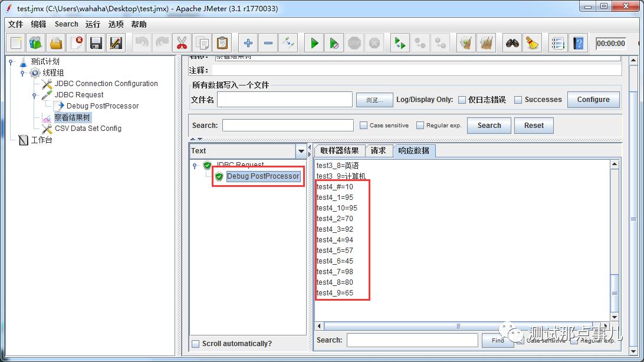
Task: Click the Copy toolbar icon
Action: (202, 42)
